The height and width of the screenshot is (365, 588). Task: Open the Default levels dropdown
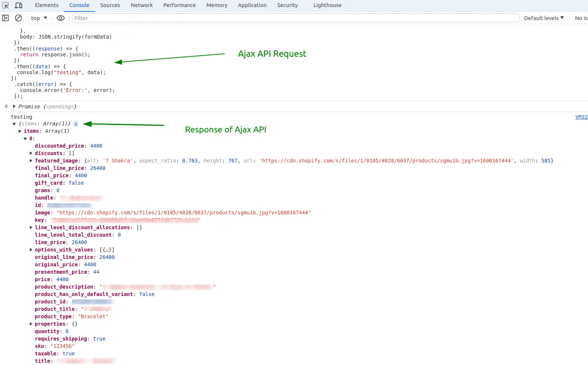pyautogui.click(x=544, y=18)
